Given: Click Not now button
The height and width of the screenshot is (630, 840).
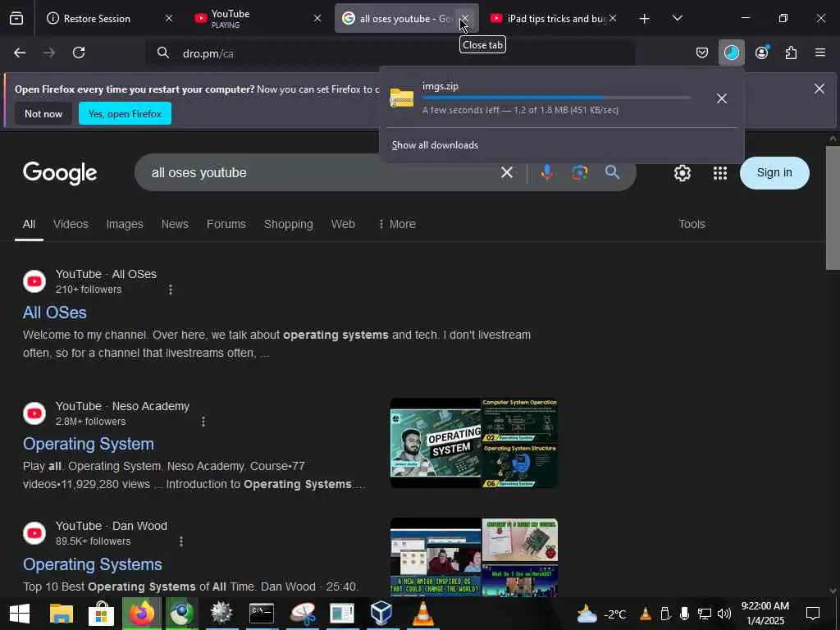Looking at the screenshot, I should pyautogui.click(x=43, y=113).
